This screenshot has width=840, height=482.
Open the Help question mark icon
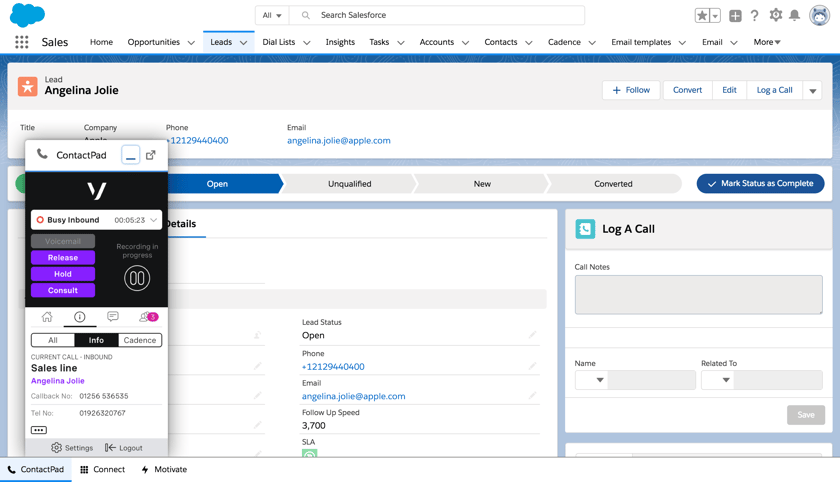coord(754,16)
